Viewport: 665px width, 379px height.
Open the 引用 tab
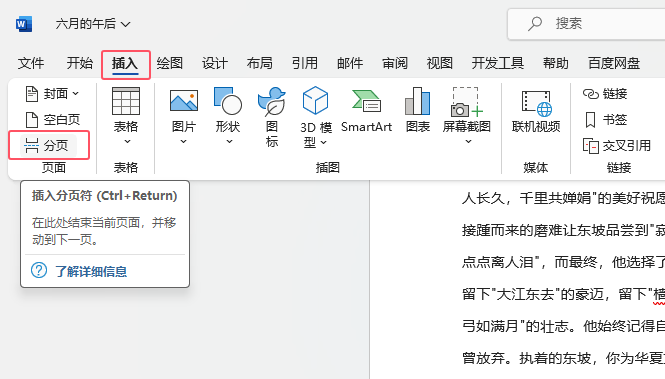[x=305, y=63]
